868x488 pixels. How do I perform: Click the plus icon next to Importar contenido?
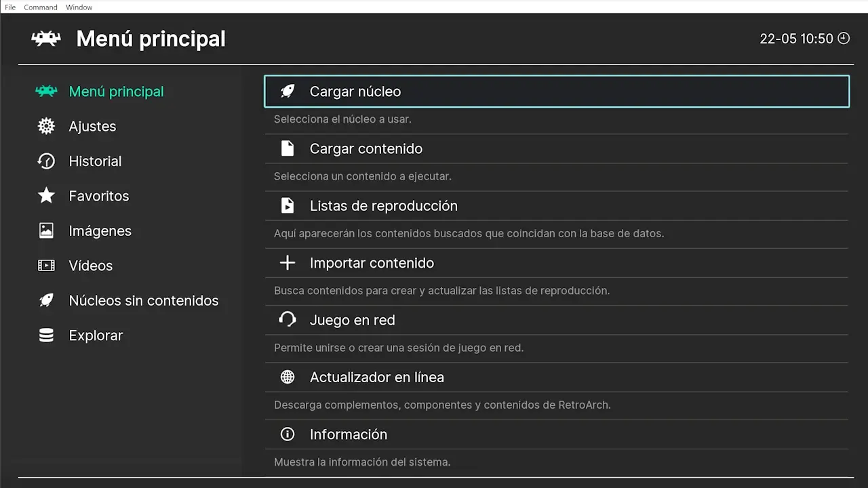click(287, 262)
